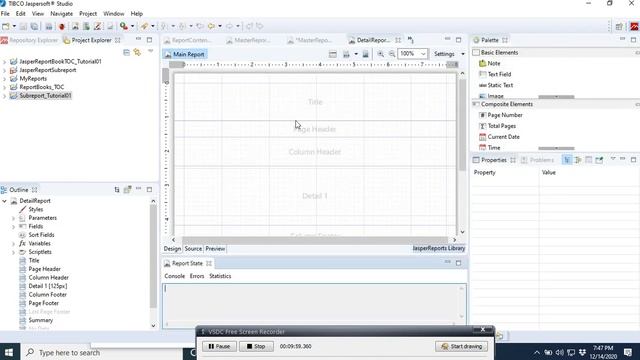Screen dimensions: 640x360
Task: Click the Main Report button
Action: click(x=184, y=54)
